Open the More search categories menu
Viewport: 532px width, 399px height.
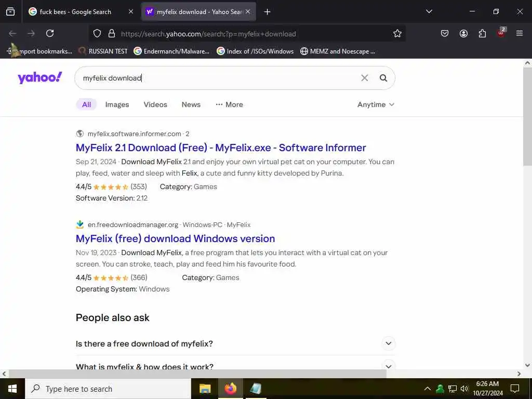tap(229, 104)
